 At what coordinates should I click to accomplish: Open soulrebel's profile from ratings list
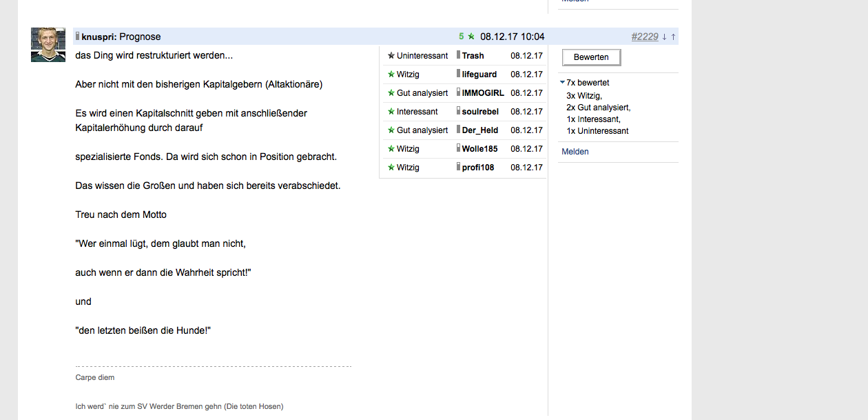[480, 112]
